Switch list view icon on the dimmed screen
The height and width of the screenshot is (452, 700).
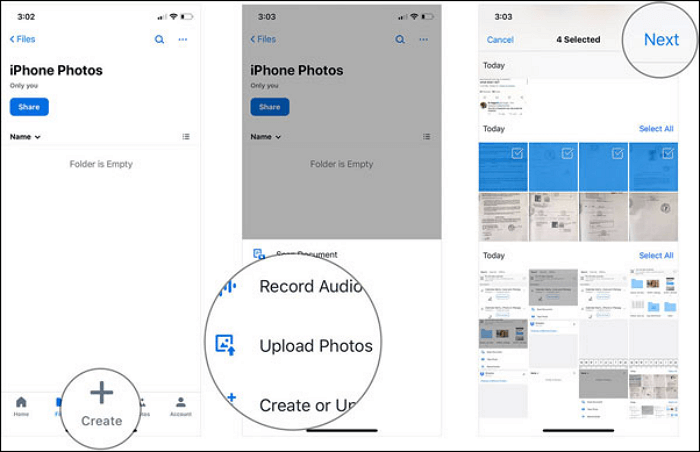426,137
